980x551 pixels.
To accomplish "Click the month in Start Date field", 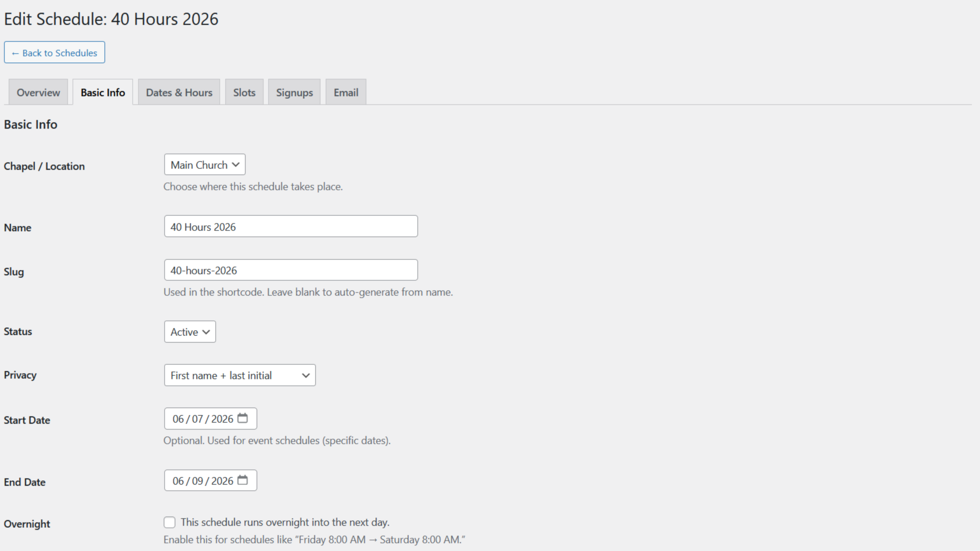I will (178, 419).
